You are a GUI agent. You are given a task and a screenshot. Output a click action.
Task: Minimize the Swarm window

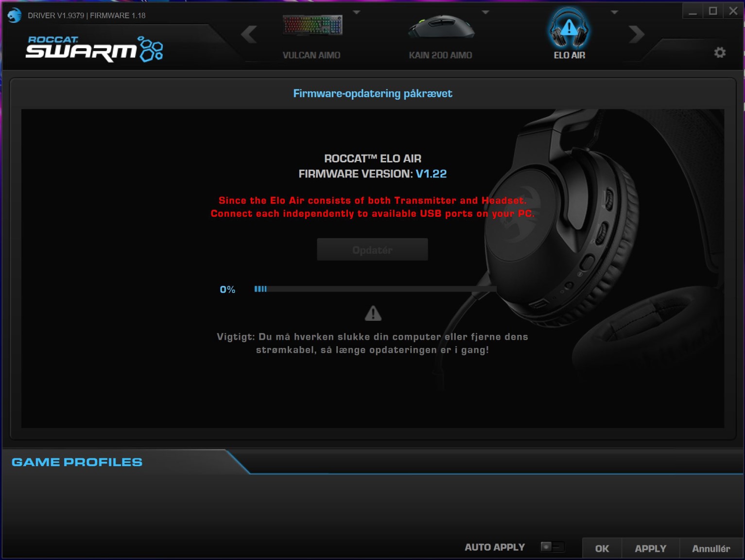693,11
